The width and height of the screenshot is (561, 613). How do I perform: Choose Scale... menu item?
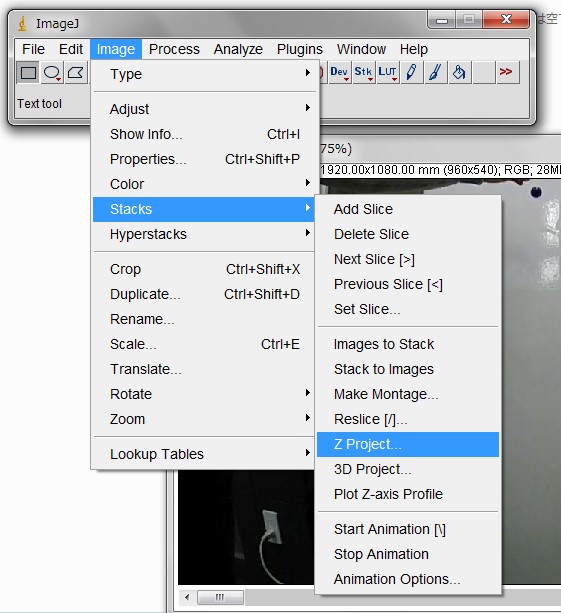203,344
